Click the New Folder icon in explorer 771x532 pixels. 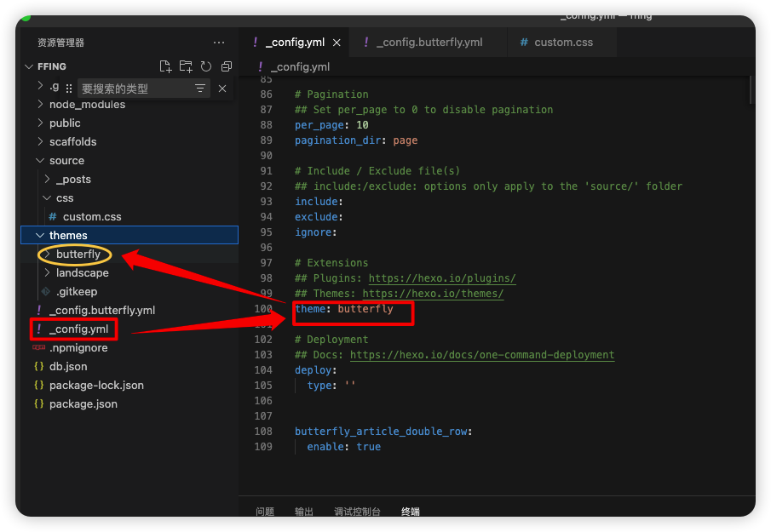(x=186, y=66)
